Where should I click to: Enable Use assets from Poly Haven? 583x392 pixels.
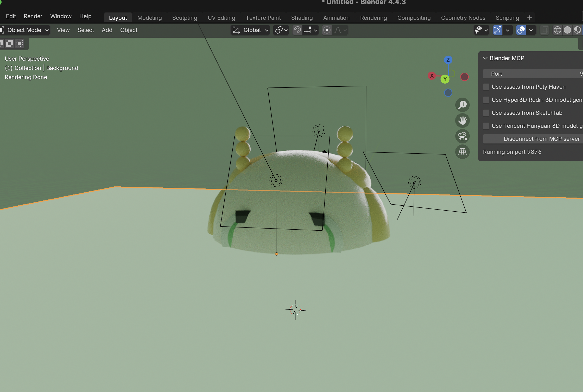click(x=486, y=87)
